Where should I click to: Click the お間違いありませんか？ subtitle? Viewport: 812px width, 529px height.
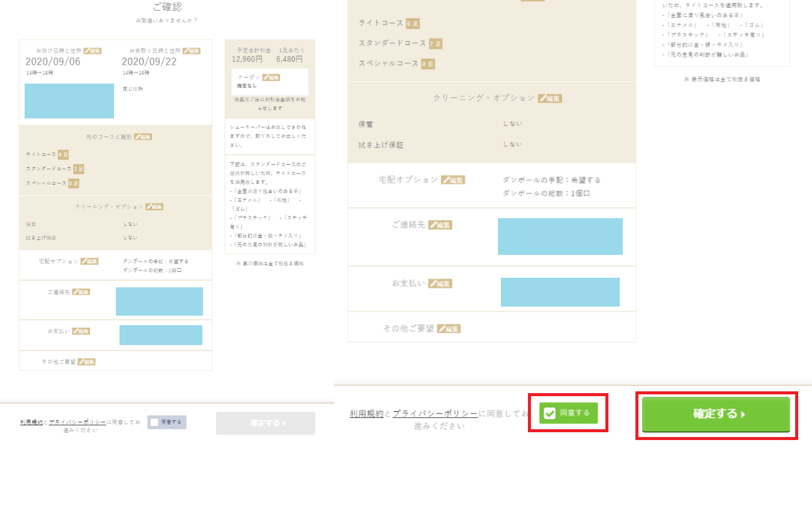(x=167, y=20)
